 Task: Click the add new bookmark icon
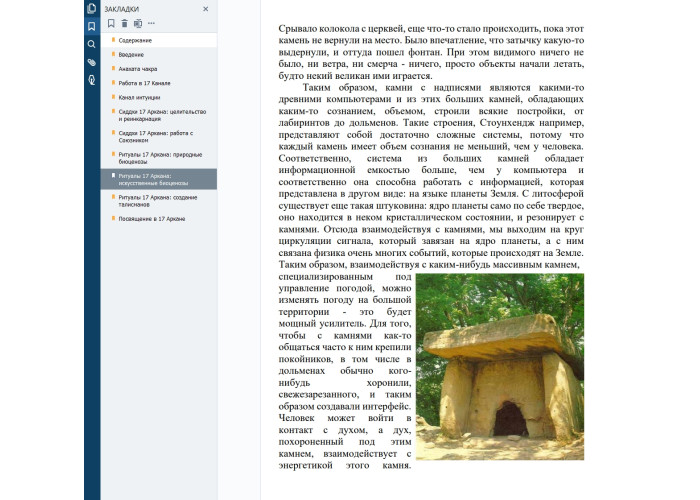click(111, 23)
